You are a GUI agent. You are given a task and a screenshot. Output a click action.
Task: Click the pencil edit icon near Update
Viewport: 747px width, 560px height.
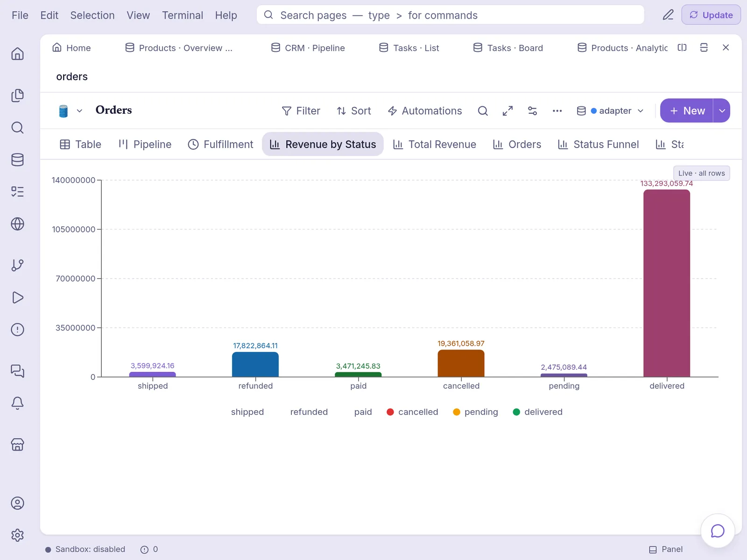click(x=668, y=15)
